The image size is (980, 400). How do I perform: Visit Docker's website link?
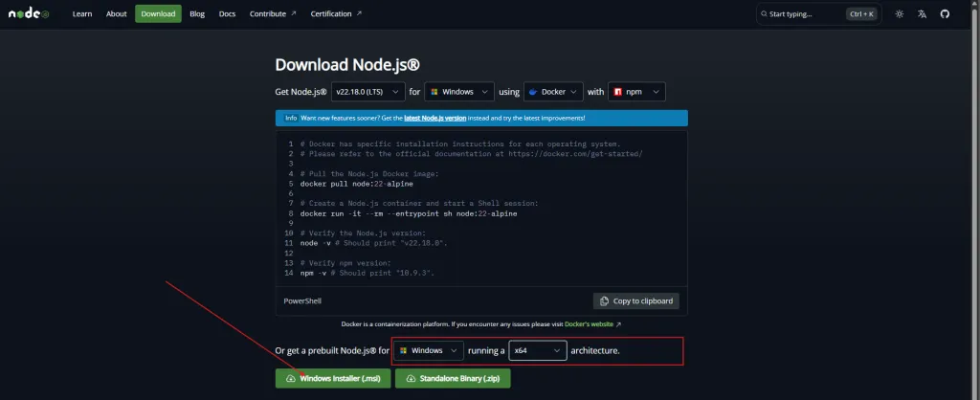[590, 325]
